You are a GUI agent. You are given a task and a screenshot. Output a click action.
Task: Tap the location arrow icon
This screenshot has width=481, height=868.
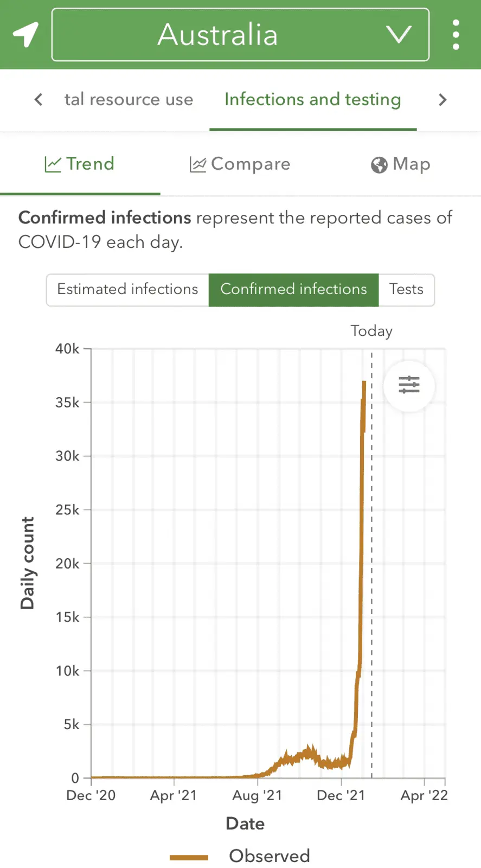click(25, 34)
